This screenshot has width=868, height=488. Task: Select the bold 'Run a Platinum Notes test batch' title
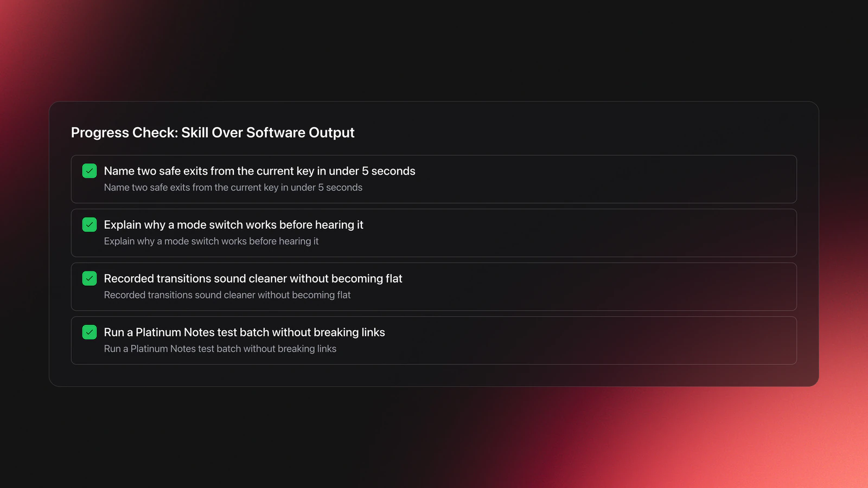pos(244,332)
